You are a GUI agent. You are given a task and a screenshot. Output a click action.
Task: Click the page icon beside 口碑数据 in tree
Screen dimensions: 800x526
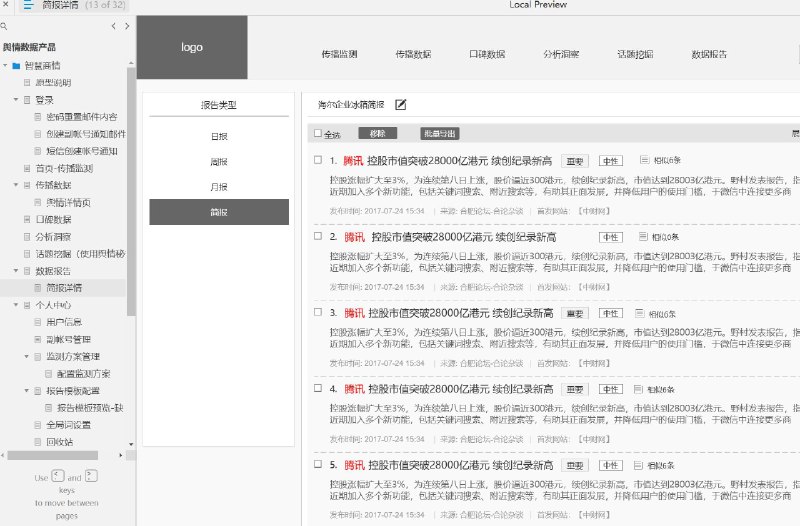[x=27, y=219]
